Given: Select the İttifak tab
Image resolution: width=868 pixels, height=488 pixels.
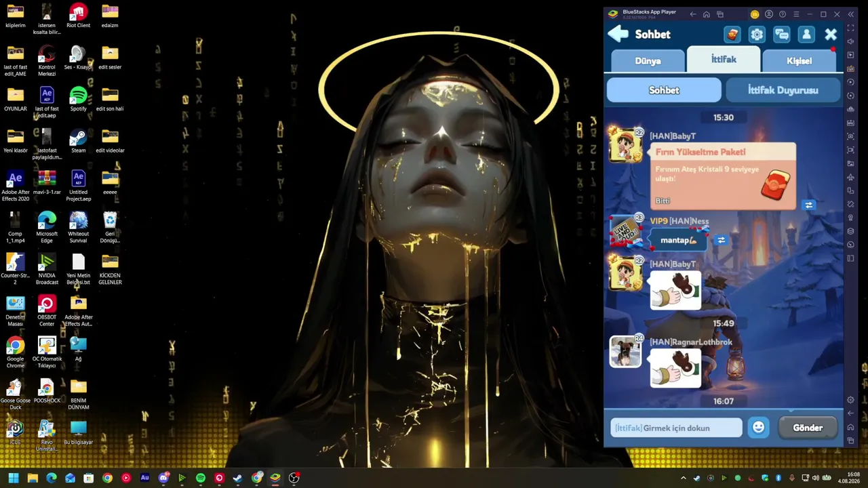Looking at the screenshot, I should coord(724,60).
